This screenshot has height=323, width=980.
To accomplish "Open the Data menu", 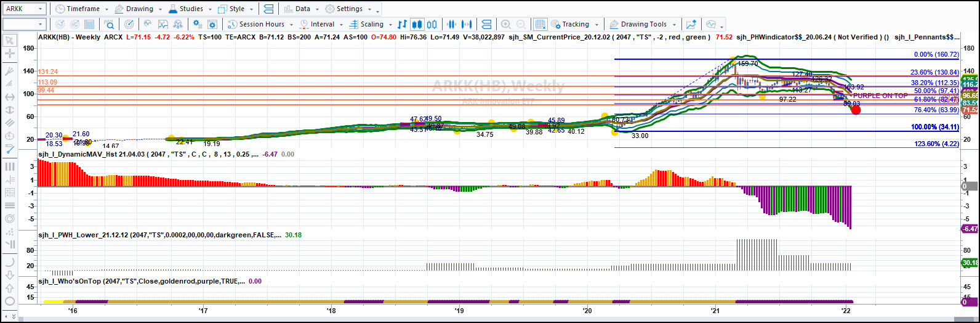I will pos(299,9).
